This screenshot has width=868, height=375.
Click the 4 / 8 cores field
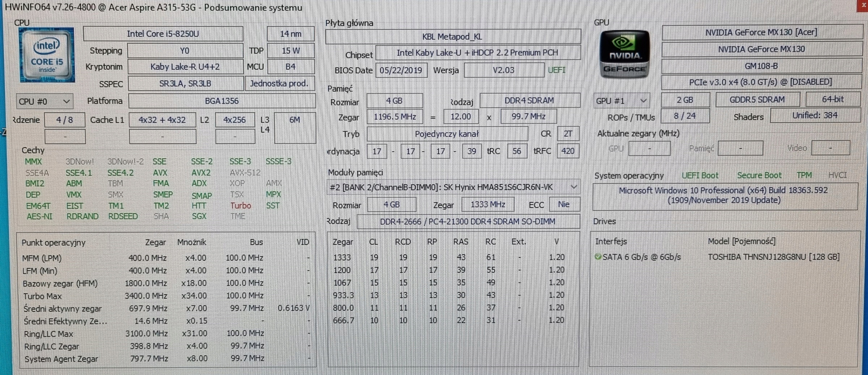coord(65,120)
